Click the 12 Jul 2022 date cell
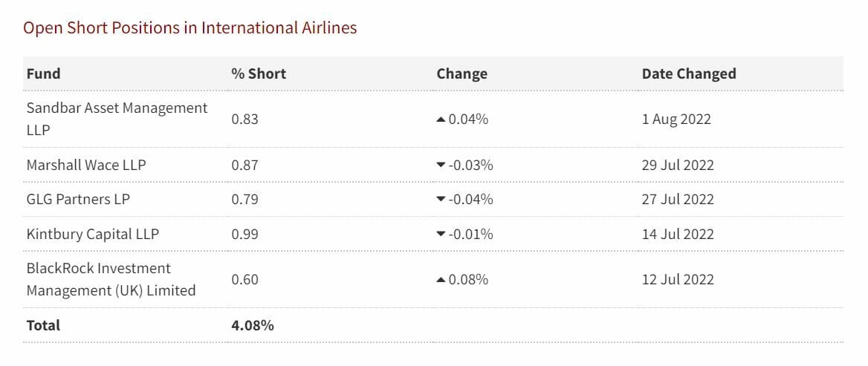868x366 pixels. pos(678,279)
